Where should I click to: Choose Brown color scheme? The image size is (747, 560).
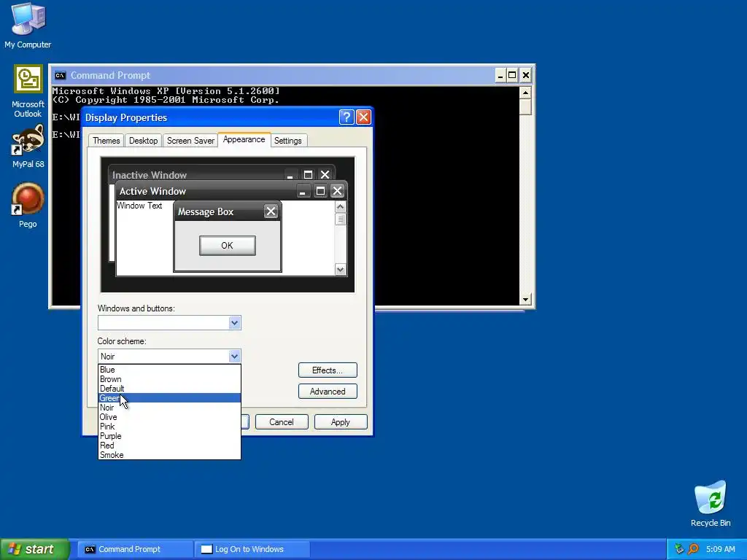click(169, 379)
